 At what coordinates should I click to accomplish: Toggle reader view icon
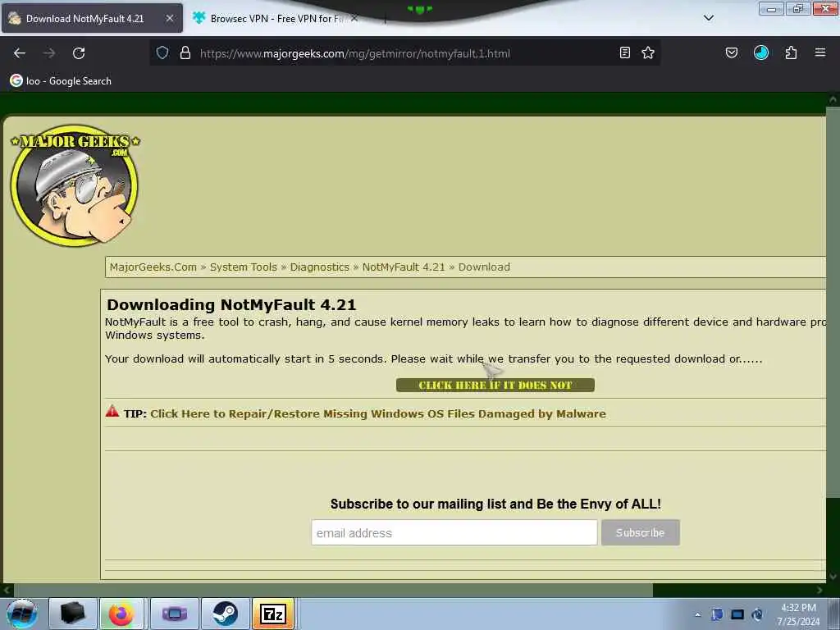pyautogui.click(x=624, y=52)
